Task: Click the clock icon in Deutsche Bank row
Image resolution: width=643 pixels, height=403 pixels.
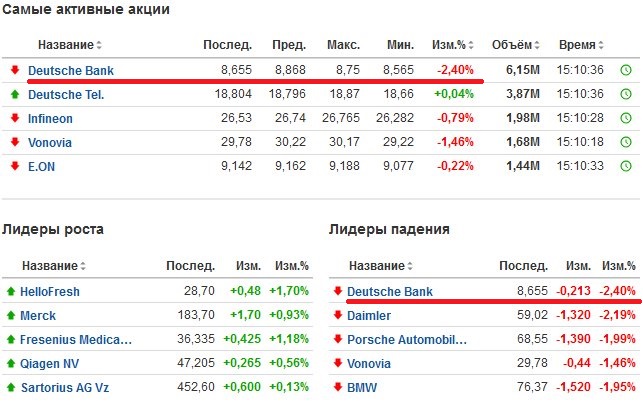Action: [x=626, y=70]
